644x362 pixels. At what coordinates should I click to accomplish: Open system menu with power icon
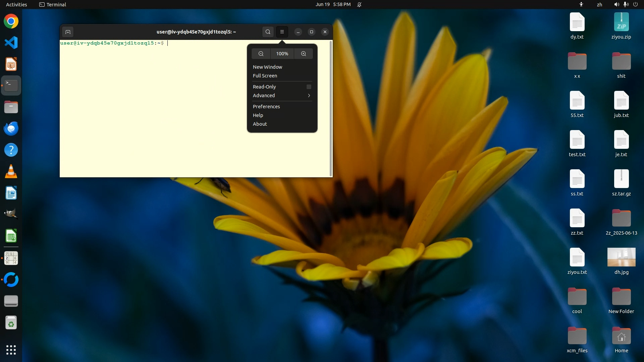pos(635,5)
